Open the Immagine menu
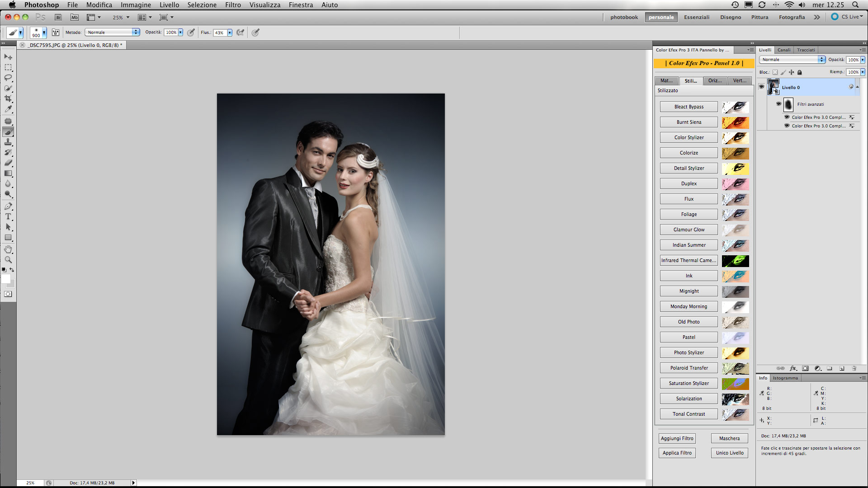 pyautogui.click(x=136, y=5)
